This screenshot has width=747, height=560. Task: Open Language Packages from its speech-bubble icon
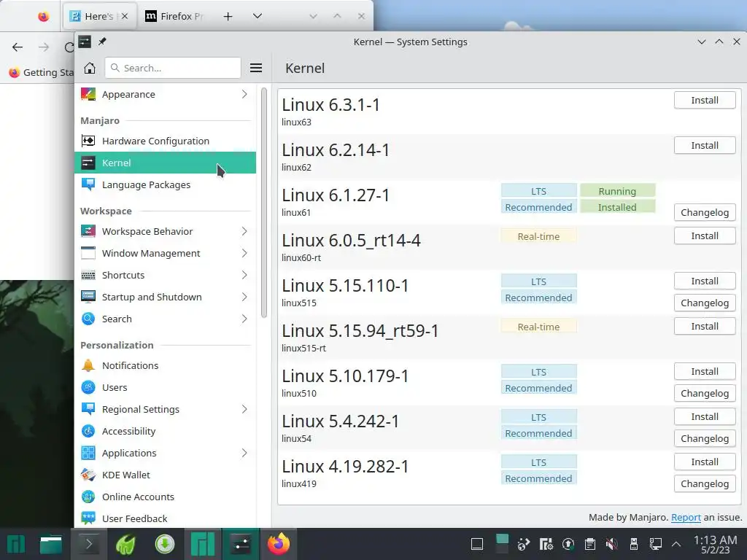pos(88,184)
